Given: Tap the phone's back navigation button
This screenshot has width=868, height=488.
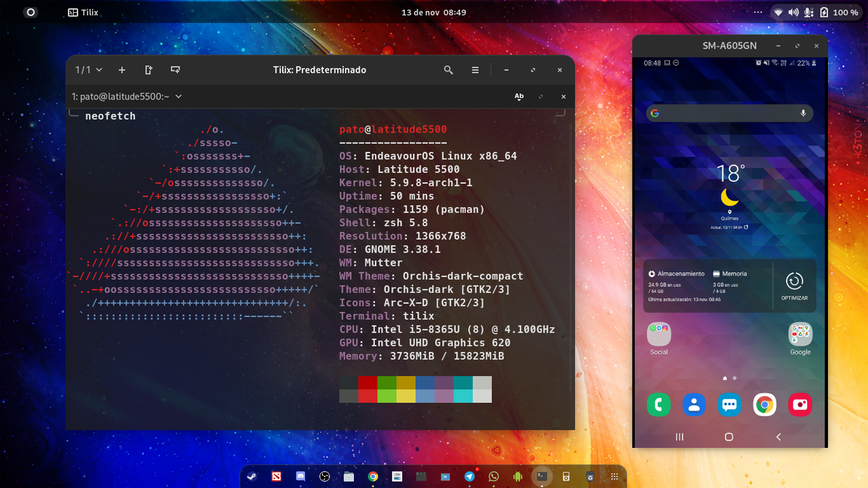Looking at the screenshot, I should (778, 437).
